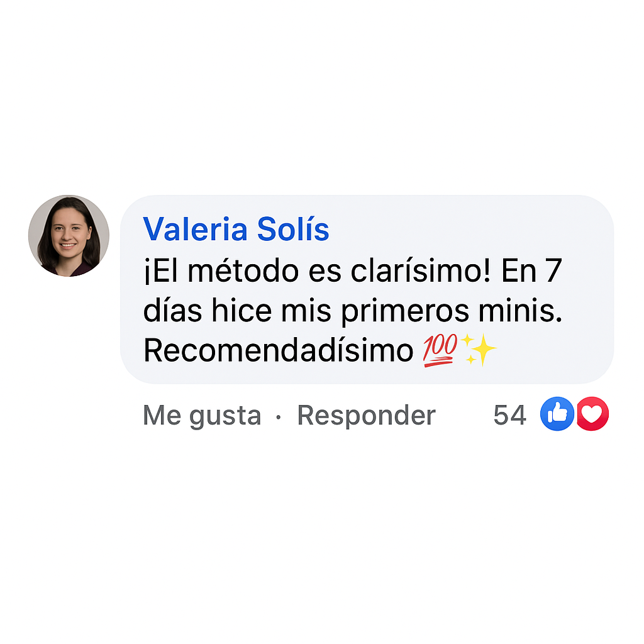
Task: Click the dot separator before Responder
Action: [279, 417]
